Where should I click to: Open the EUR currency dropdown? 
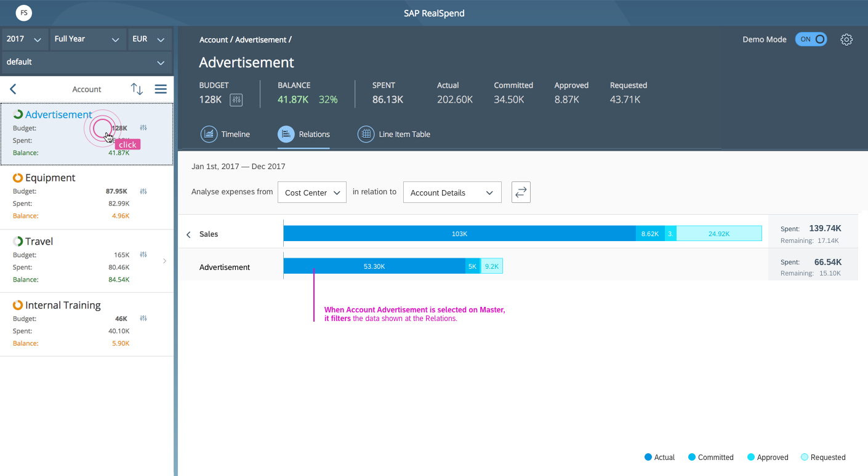(x=149, y=39)
